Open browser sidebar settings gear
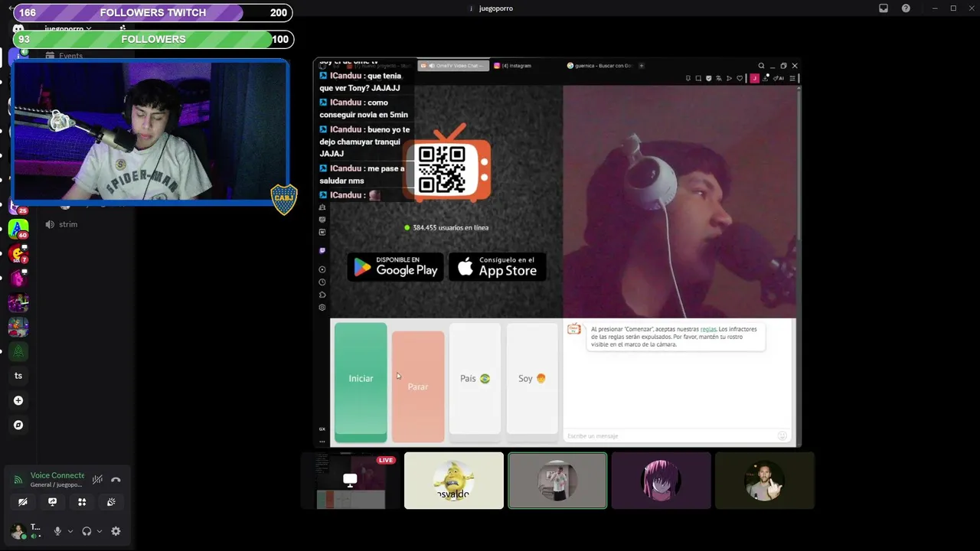The height and width of the screenshot is (551, 980). pos(322,308)
